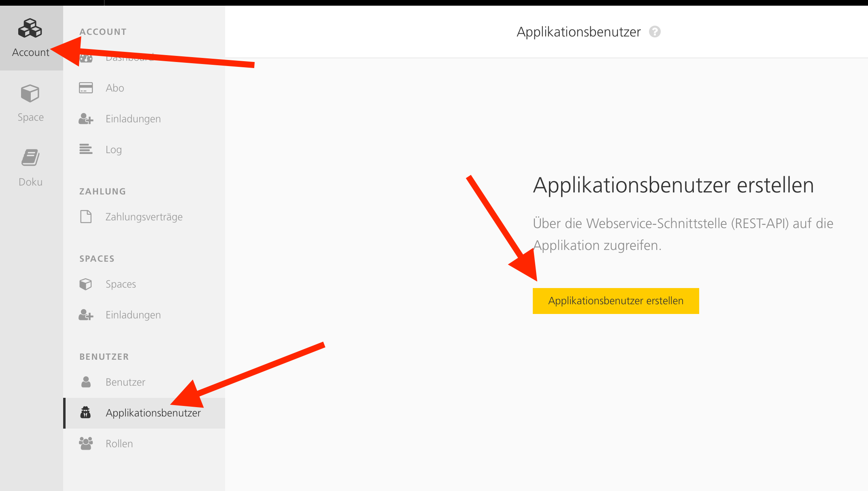
Task: Open the Doku book icon
Action: [30, 158]
